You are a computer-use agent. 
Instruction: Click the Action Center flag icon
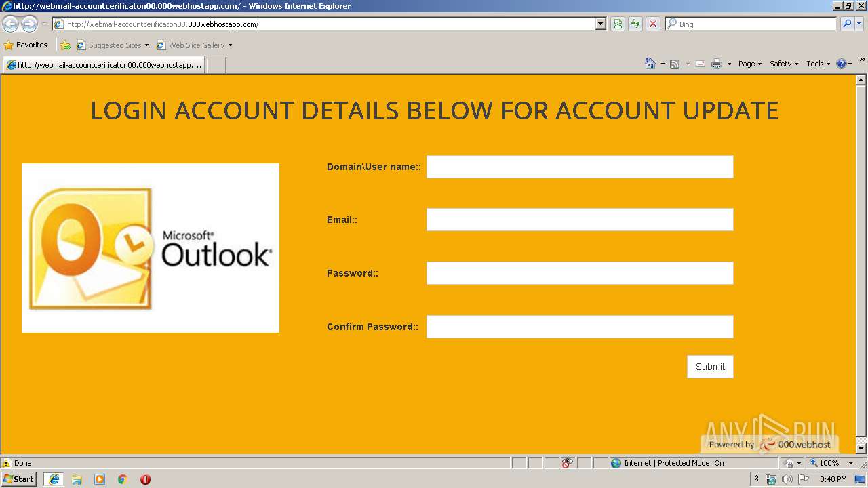(804, 479)
